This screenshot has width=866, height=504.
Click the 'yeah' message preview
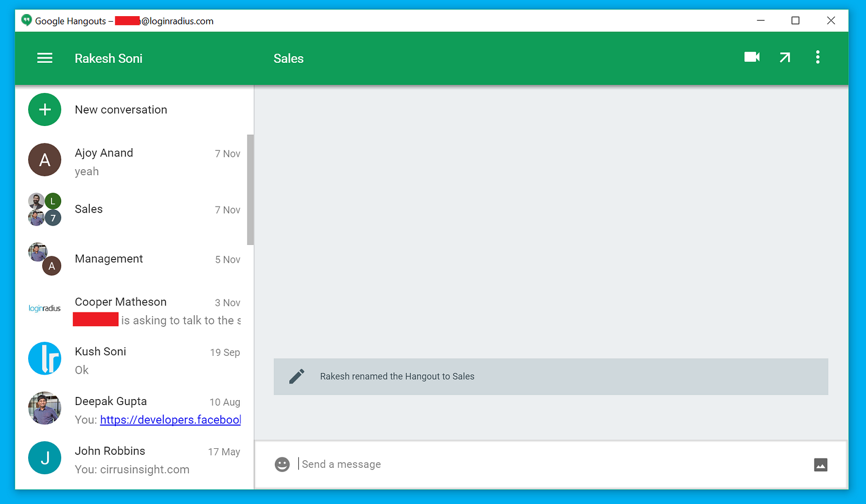[x=87, y=171]
